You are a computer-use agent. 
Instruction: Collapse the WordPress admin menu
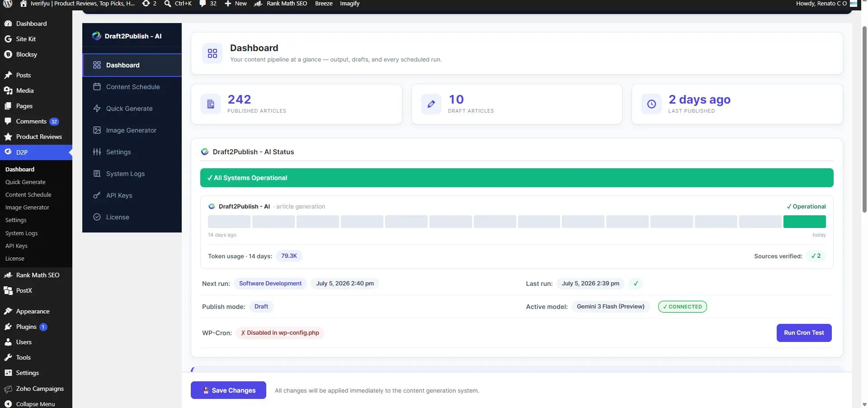pyautogui.click(x=36, y=403)
